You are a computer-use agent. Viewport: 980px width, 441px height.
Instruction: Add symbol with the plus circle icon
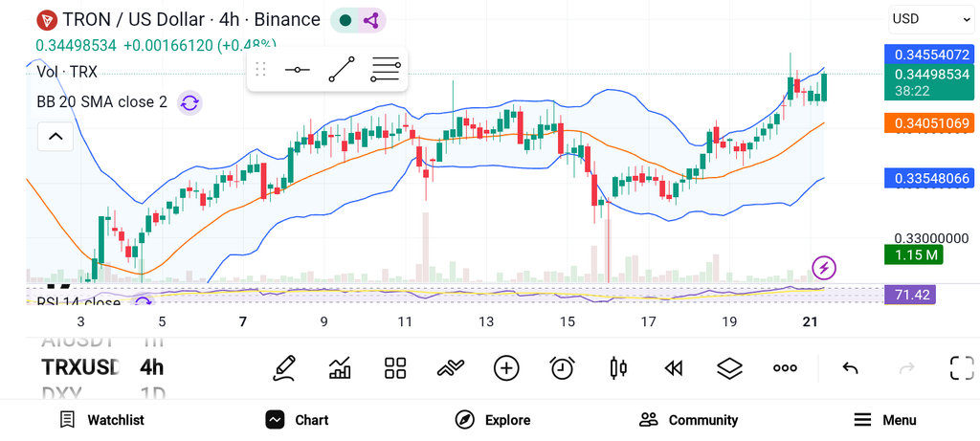[x=506, y=368]
